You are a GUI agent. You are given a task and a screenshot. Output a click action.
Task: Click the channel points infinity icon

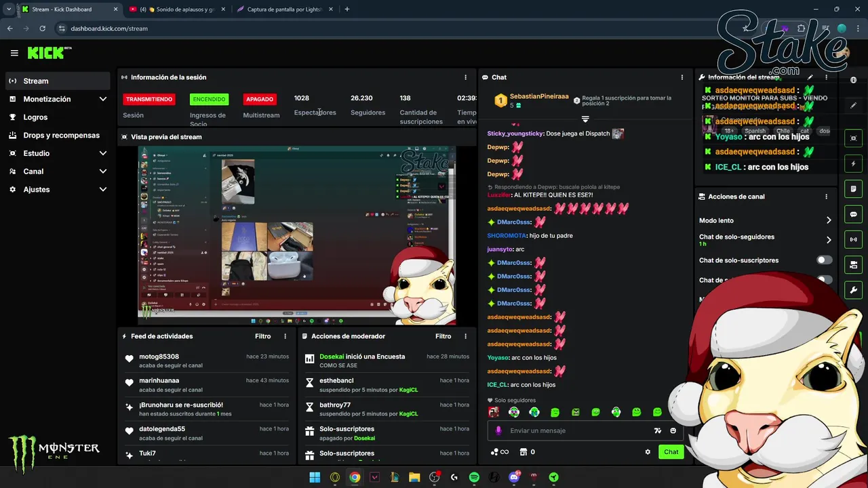[499, 452]
